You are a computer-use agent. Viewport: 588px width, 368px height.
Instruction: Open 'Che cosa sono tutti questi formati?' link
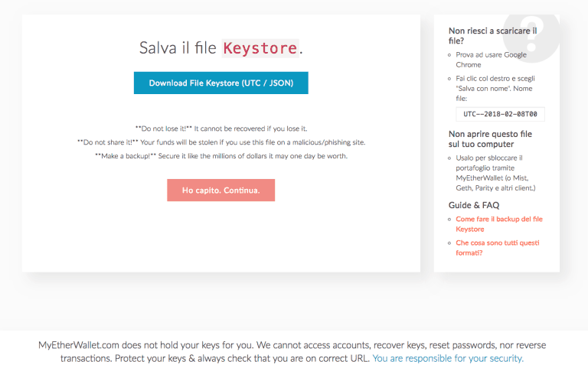[497, 248]
